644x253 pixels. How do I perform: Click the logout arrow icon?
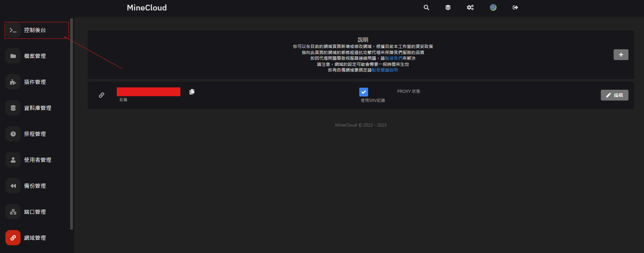(515, 7)
